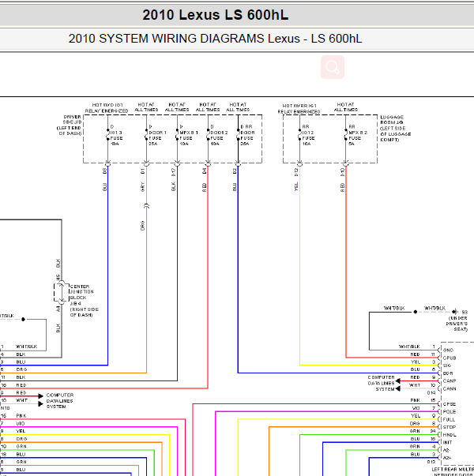Click the "RR MPX B 2 FUSE 5A" label
The image size is (474, 476).
358,135
